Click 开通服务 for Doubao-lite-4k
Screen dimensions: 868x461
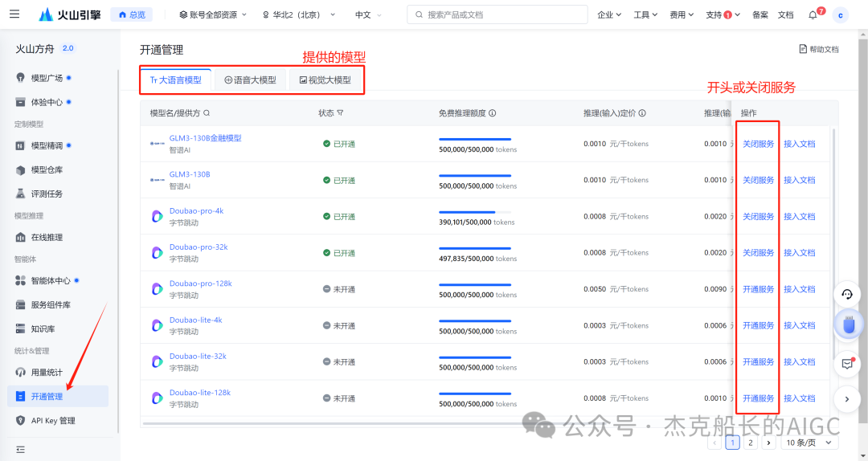tap(758, 325)
